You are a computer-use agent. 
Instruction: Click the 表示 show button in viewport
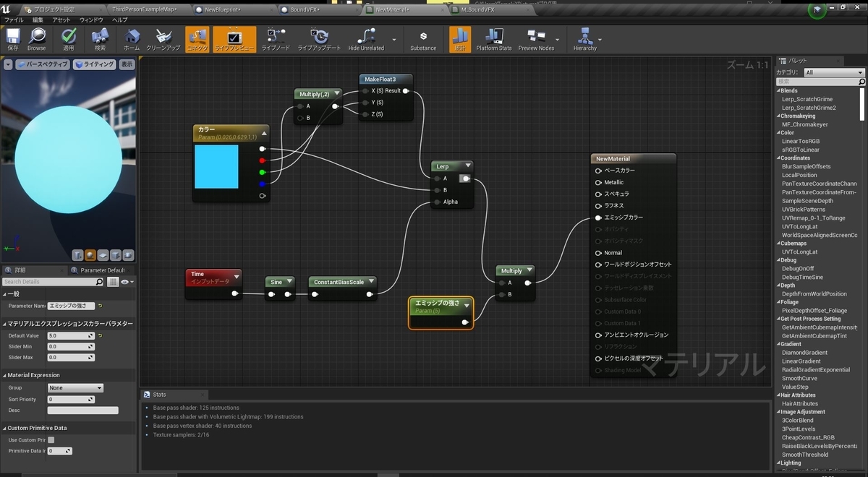point(127,64)
